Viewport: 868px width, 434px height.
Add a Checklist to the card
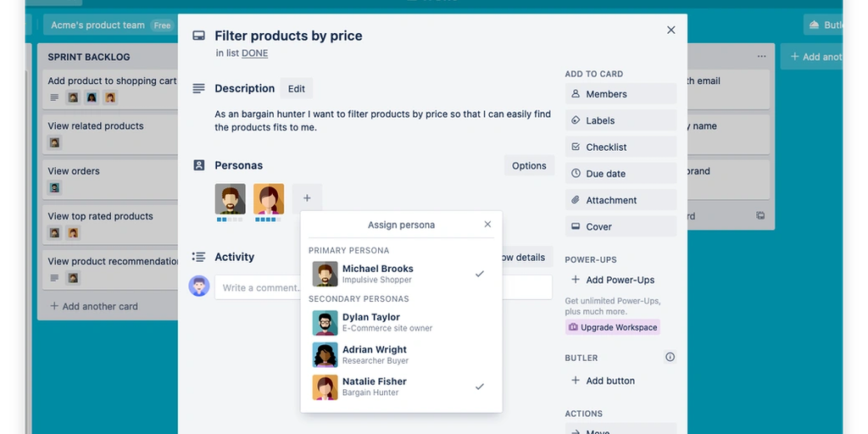pyautogui.click(x=620, y=147)
